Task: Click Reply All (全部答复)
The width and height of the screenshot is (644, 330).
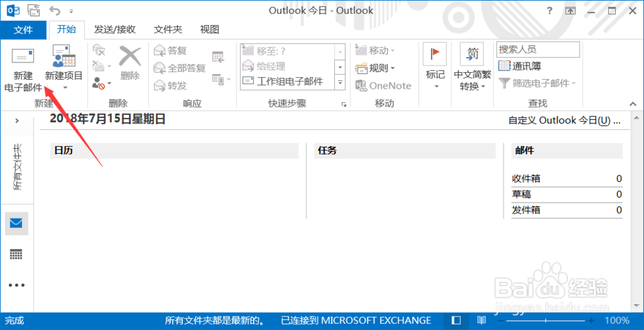Action: coord(180,68)
